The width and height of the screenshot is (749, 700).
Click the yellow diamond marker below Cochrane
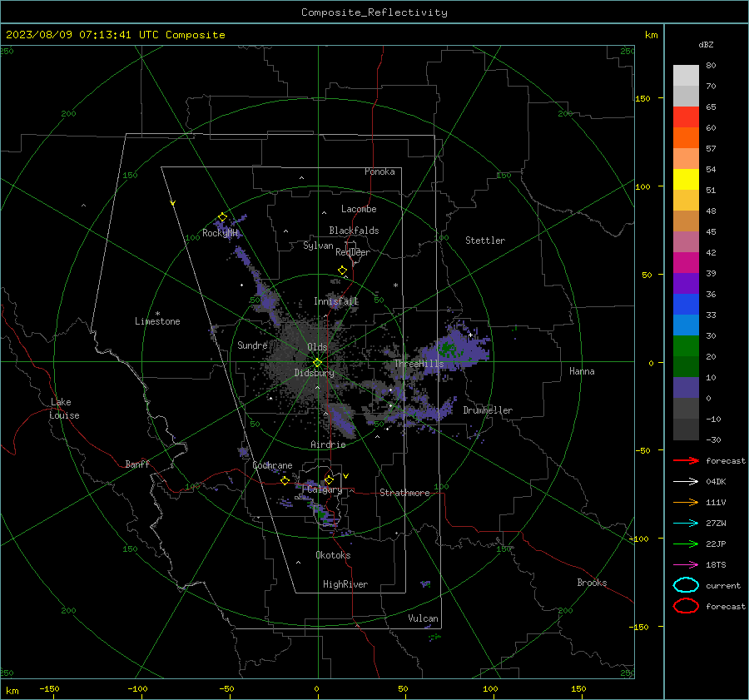point(285,480)
